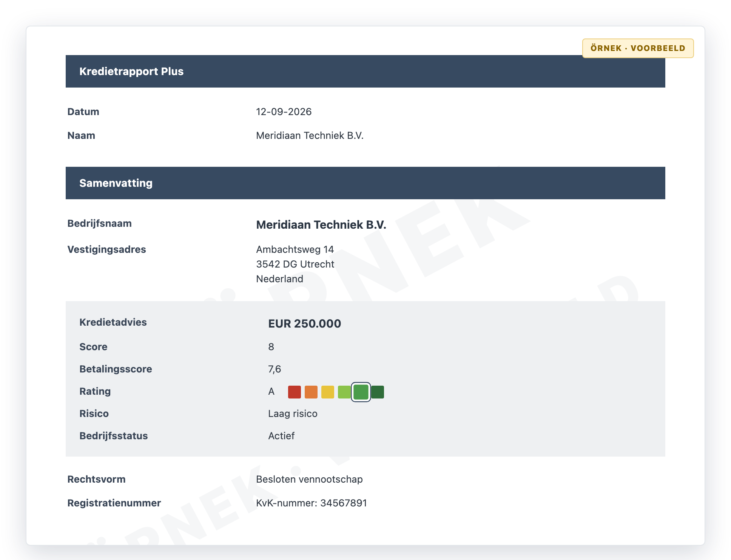This screenshot has width=731, height=560.
Task: Click the Laag risico value
Action: coord(293,414)
